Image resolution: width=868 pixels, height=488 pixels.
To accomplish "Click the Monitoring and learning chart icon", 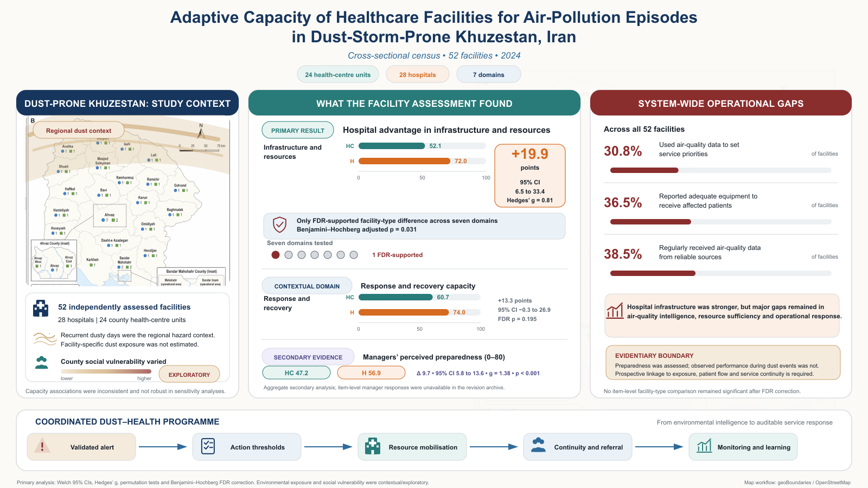I will [704, 446].
